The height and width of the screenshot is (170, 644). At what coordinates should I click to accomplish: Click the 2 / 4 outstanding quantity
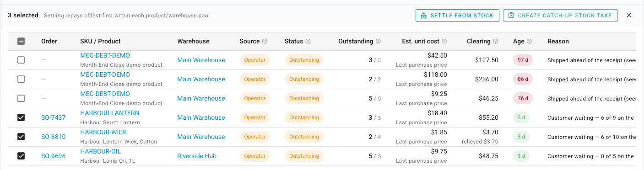(x=374, y=137)
